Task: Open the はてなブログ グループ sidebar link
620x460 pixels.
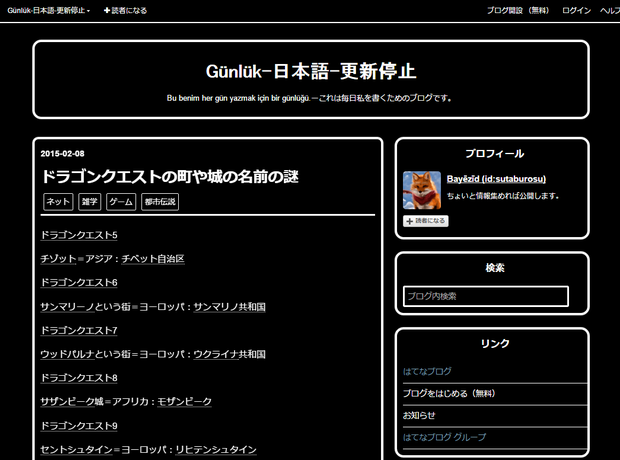Action: point(444,437)
